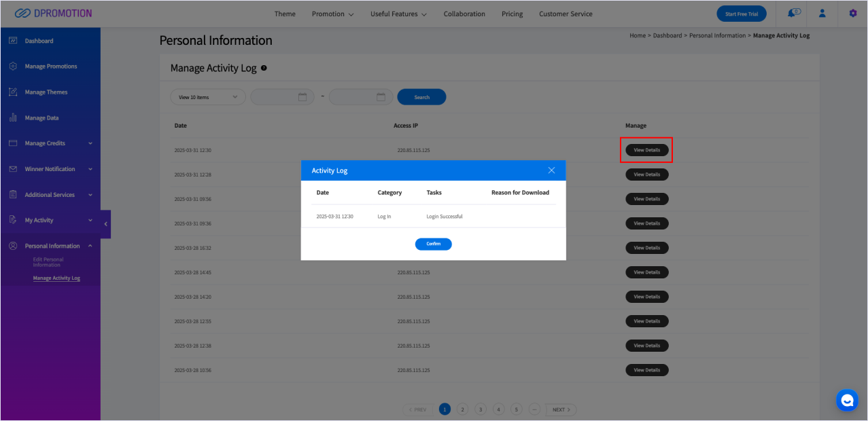This screenshot has height=421, width=868.
Task: Open the Pricing menu item
Action: coord(512,14)
